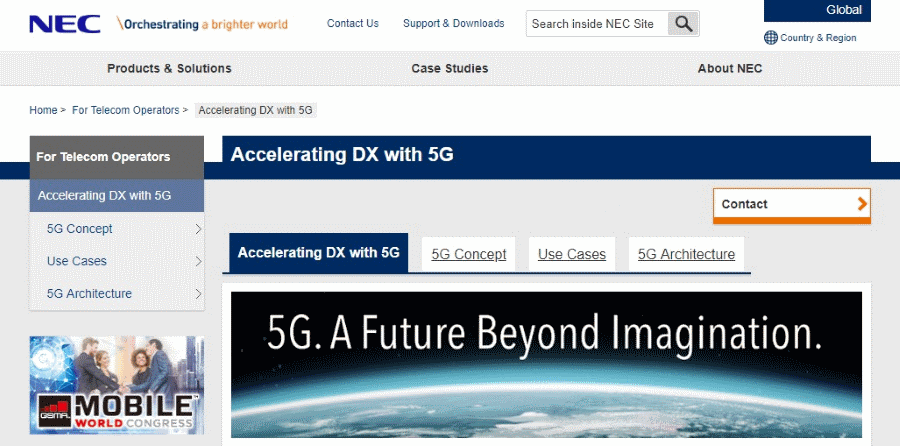Open the Support & Downloads link
900x446 pixels.
(x=453, y=23)
